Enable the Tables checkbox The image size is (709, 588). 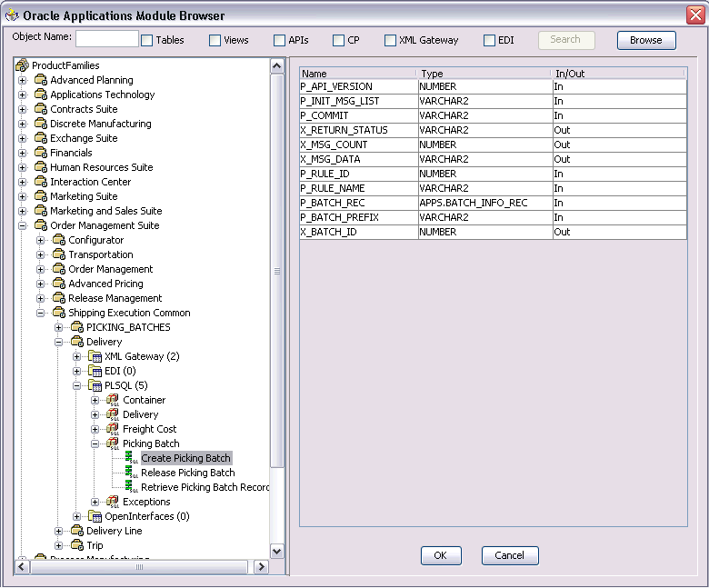point(147,41)
